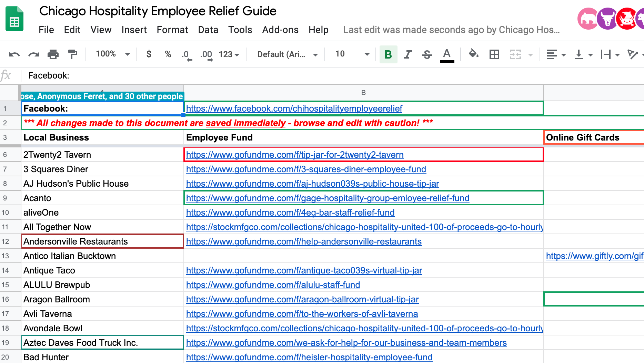Undo the last action

[x=14, y=54]
